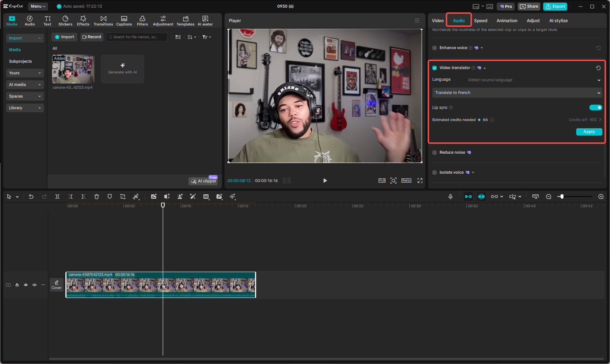Click the Apply button for Video translator
The width and height of the screenshot is (610, 364).
point(589,132)
